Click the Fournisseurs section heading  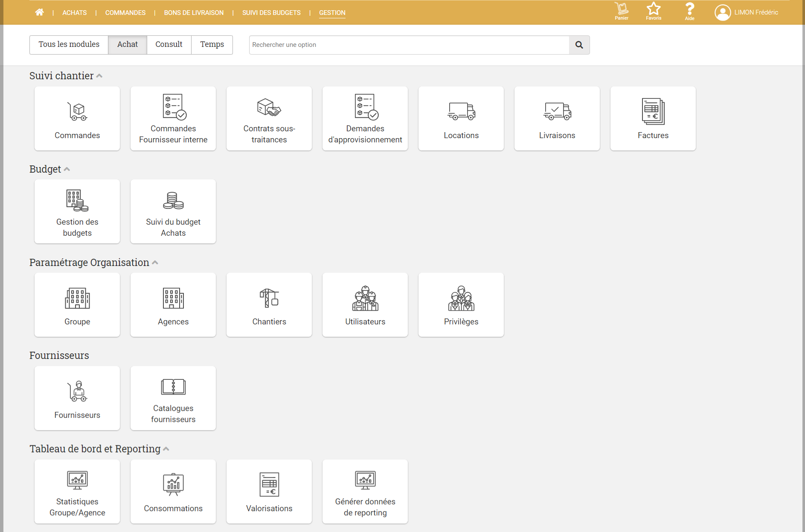(x=59, y=356)
